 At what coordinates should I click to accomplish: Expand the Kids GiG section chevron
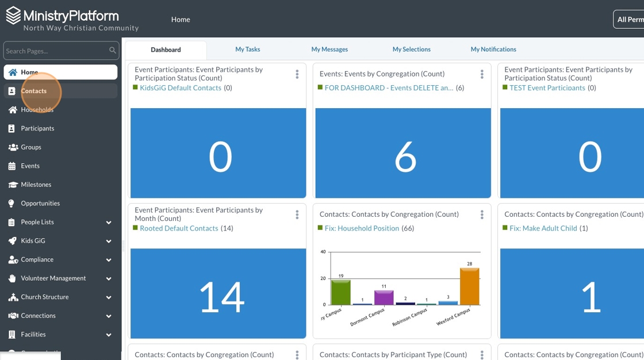(x=109, y=241)
